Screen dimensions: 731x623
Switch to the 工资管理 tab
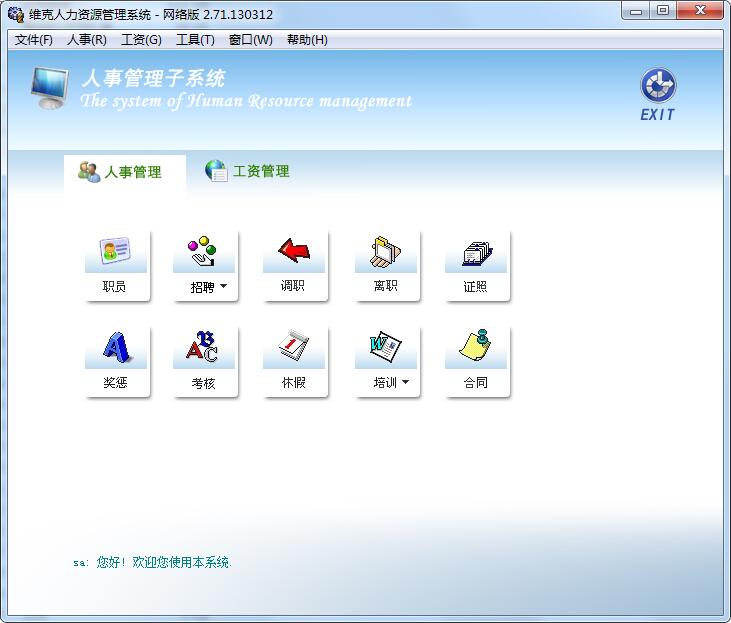(x=248, y=171)
